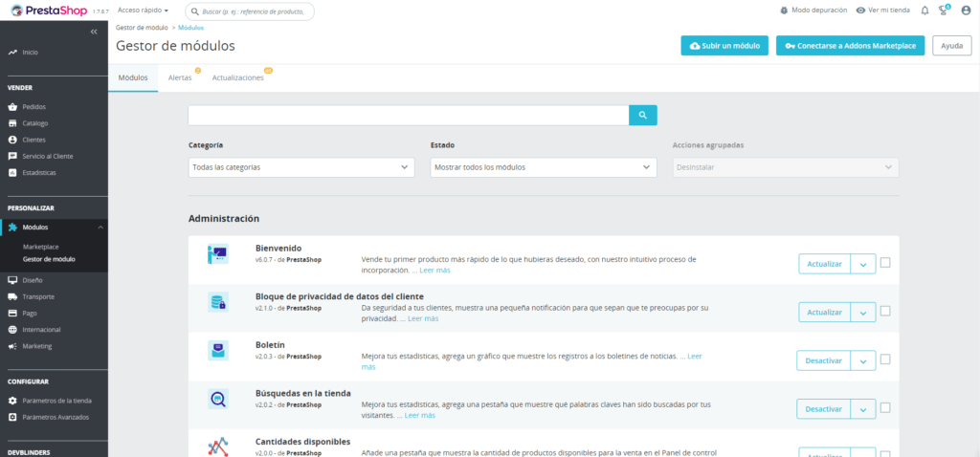Click Gestor de módulo breadcrumb

pyautogui.click(x=142, y=28)
